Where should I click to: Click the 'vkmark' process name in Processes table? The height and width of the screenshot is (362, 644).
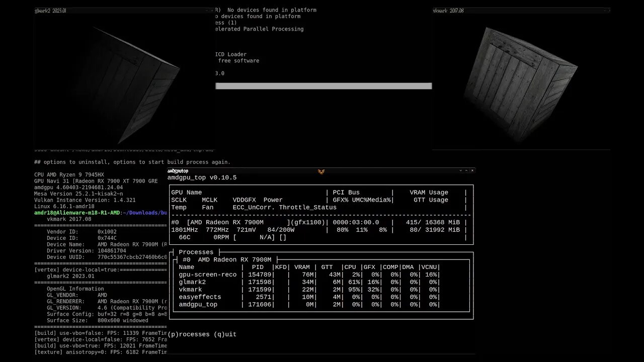(x=191, y=290)
